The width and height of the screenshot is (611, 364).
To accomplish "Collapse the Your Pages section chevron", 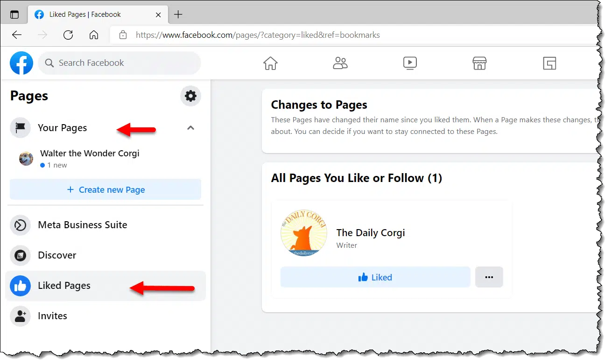I will coord(190,128).
